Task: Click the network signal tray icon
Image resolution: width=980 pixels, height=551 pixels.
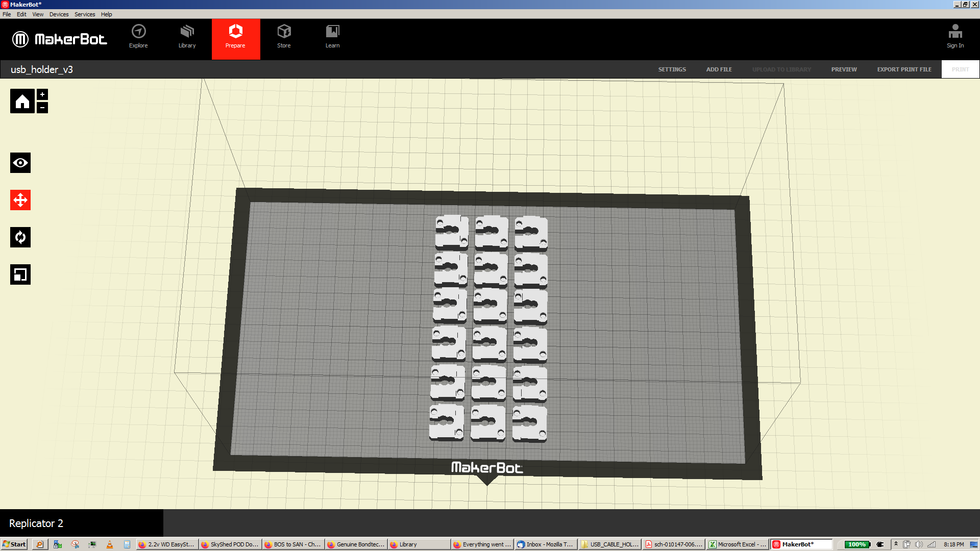Action: pyautogui.click(x=932, y=544)
